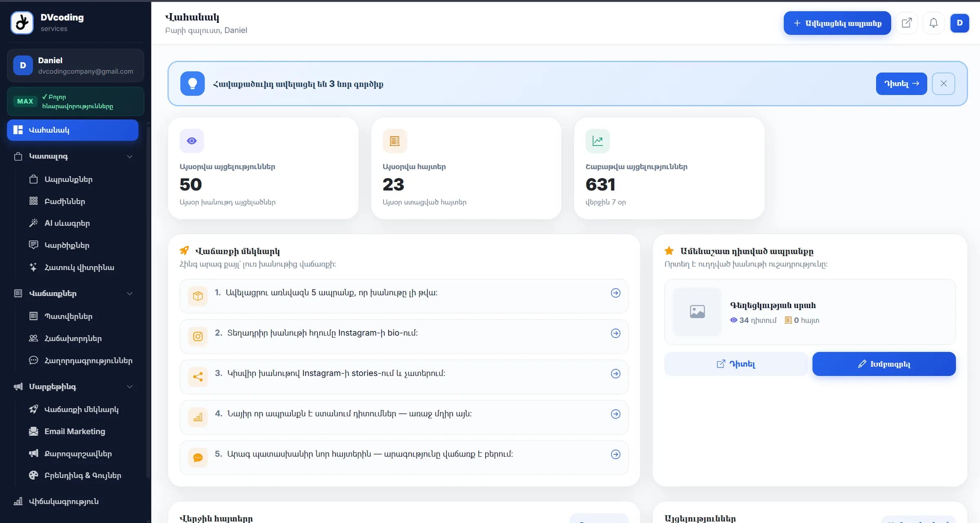Click Ավելացնել ապրանք button
Viewport: 980px width, 523px height.
837,23
